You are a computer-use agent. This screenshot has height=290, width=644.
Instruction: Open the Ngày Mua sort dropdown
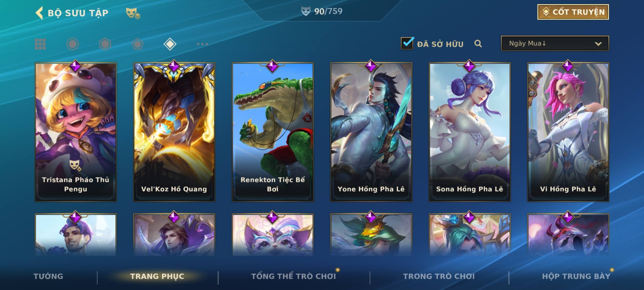pyautogui.click(x=555, y=43)
